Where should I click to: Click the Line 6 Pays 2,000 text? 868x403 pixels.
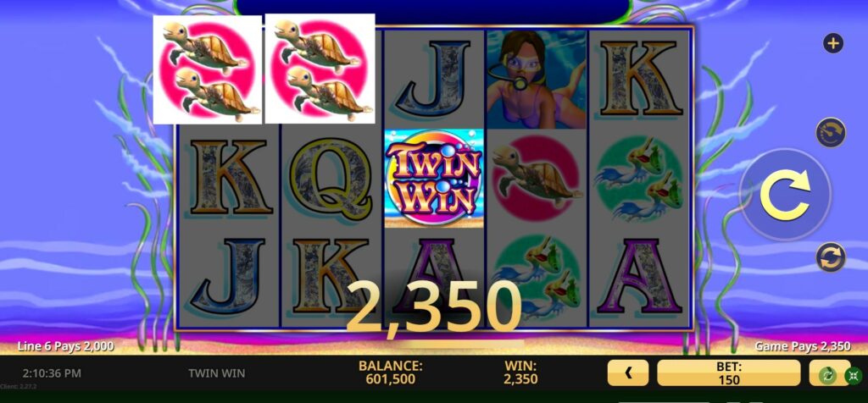pos(66,346)
